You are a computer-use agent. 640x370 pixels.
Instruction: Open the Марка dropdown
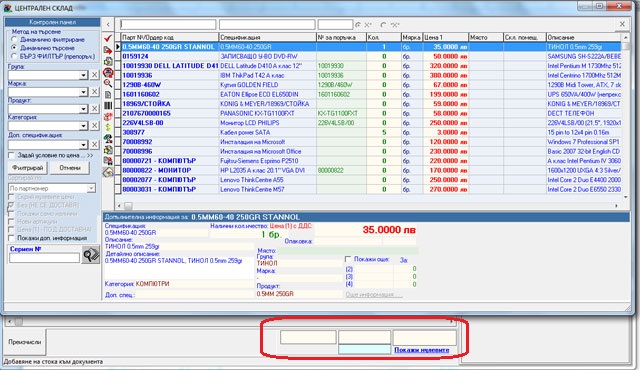(83, 92)
